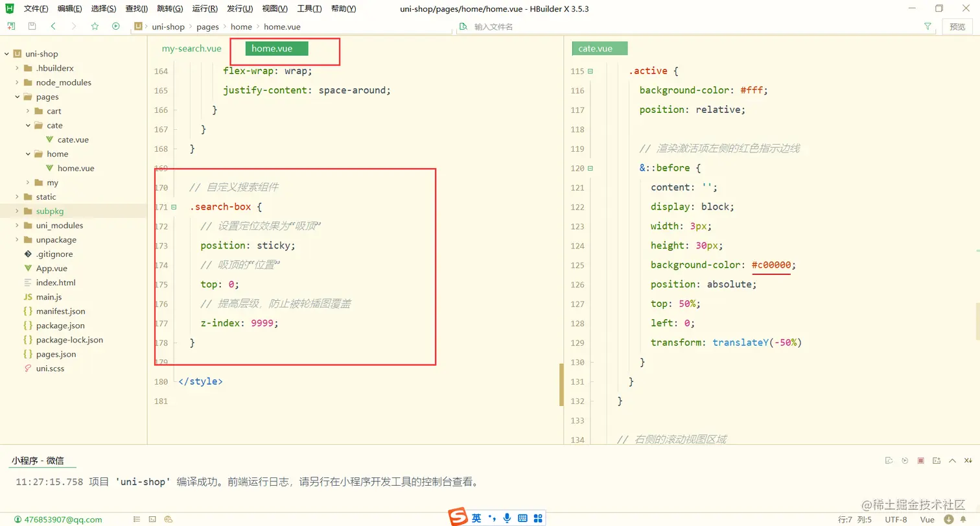Click the rerun icon in console toolbar

pos(905,460)
